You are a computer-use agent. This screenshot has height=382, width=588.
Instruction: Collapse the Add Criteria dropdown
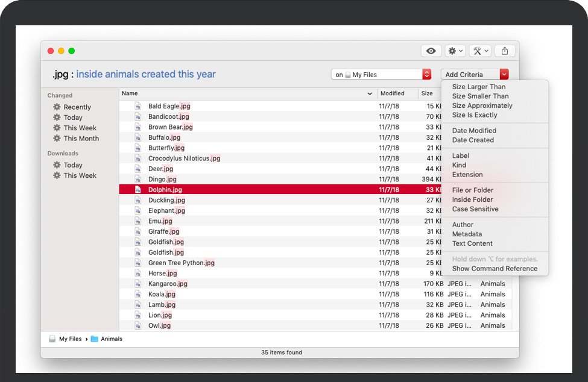[x=504, y=75]
